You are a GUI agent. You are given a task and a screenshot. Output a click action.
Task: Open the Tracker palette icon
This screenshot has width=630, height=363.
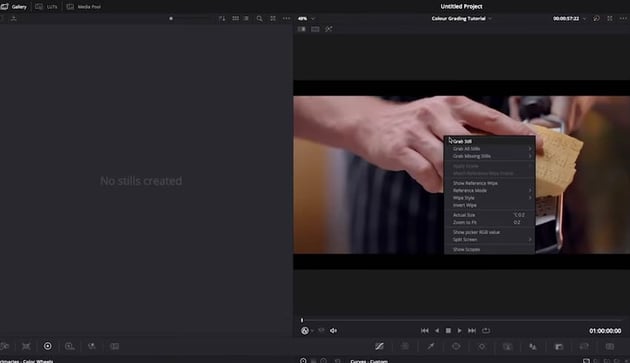(x=482, y=346)
